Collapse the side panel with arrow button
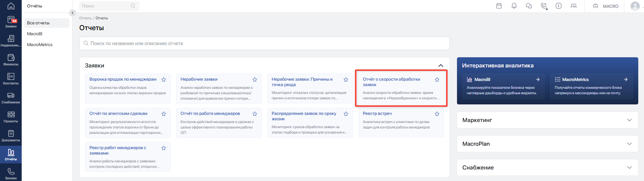The height and width of the screenshot is (181, 644). tap(72, 13)
